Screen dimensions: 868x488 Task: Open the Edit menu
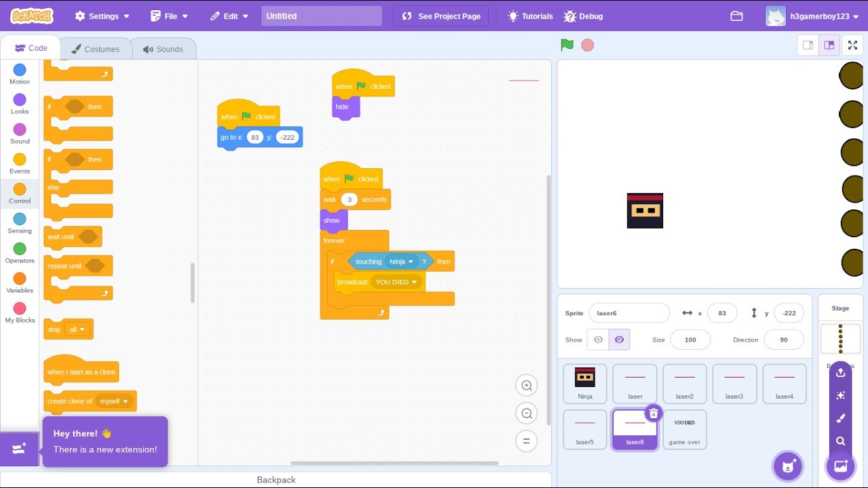point(230,16)
